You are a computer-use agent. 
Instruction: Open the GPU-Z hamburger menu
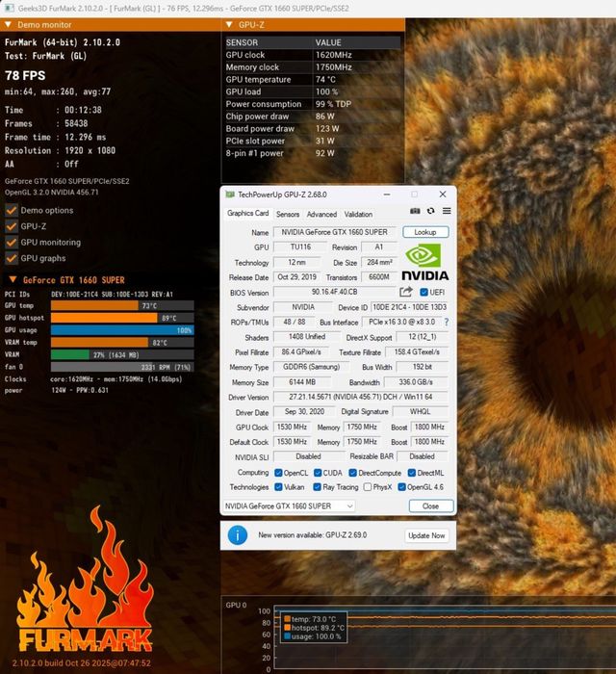click(447, 211)
